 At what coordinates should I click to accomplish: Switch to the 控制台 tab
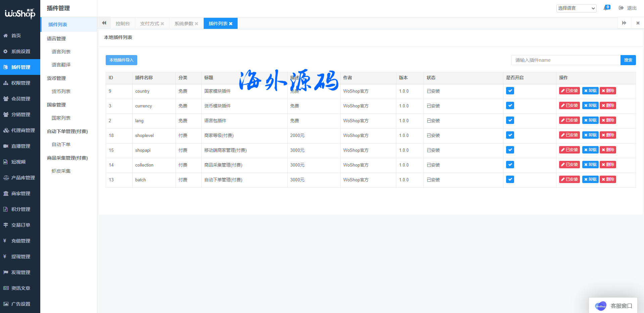point(122,24)
